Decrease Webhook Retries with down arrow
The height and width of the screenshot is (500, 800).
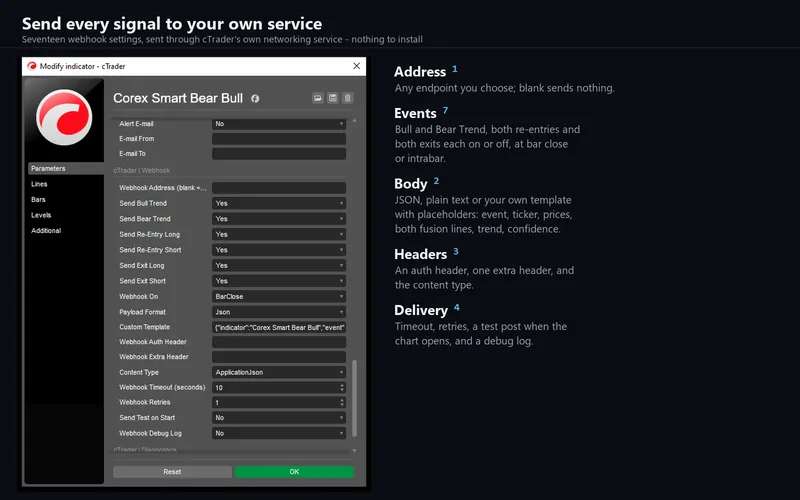[x=342, y=405]
